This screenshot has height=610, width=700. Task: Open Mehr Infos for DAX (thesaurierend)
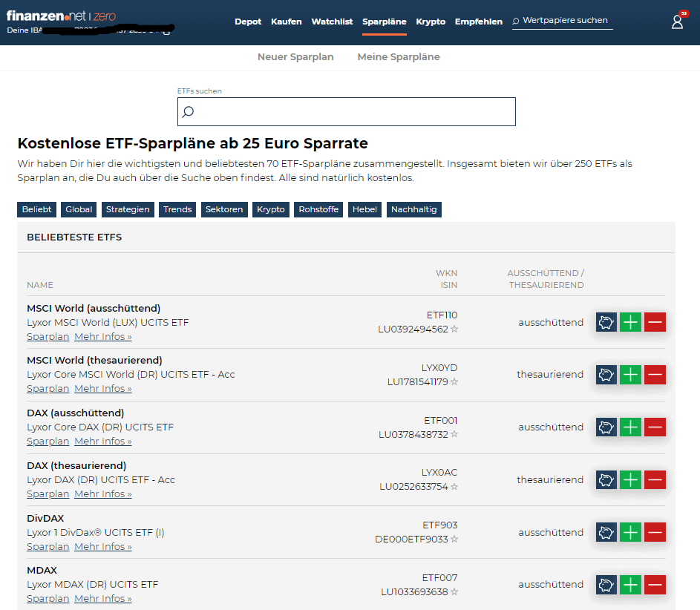coord(103,494)
